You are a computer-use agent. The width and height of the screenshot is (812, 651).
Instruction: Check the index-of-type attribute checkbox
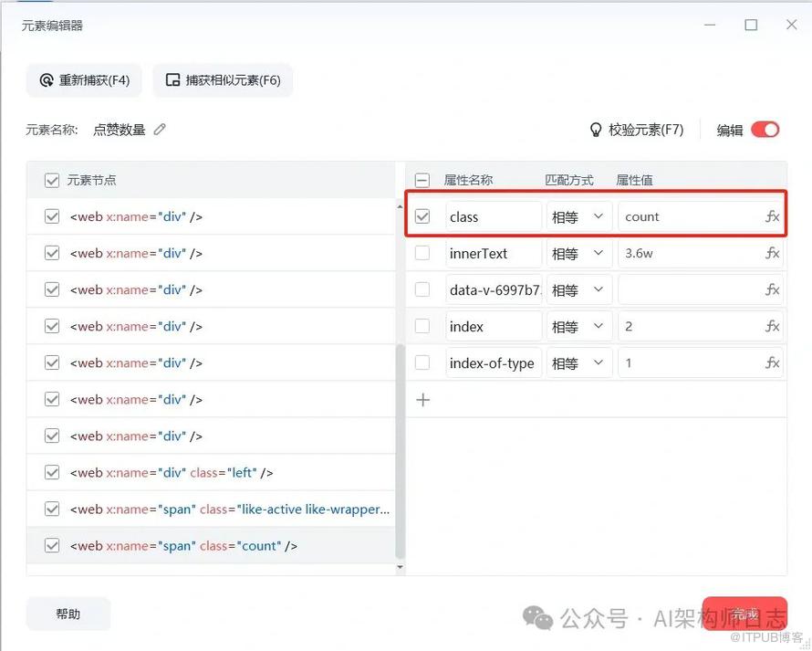422,362
